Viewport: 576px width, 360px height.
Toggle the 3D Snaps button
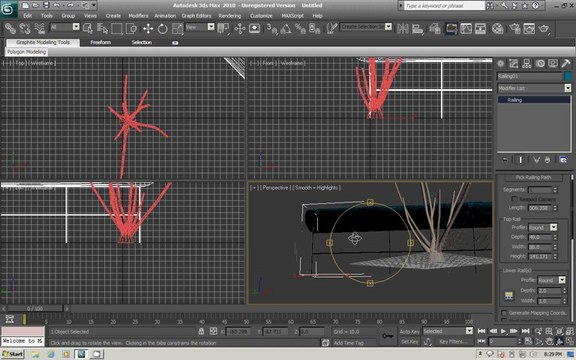point(272,28)
